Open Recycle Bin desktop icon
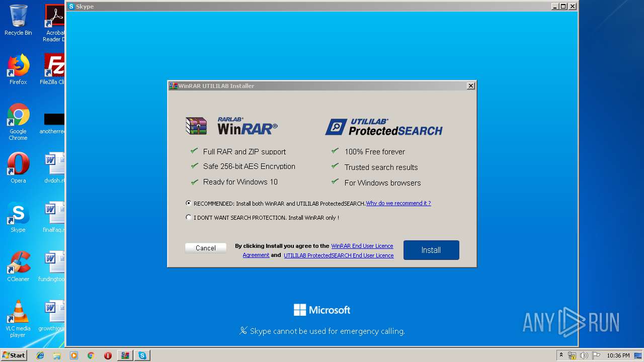Image resolution: width=644 pixels, height=362 pixels. pyautogui.click(x=18, y=20)
